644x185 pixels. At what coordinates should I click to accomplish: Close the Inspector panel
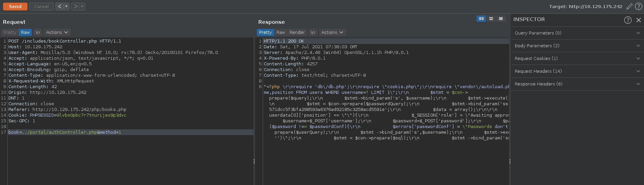[638, 20]
